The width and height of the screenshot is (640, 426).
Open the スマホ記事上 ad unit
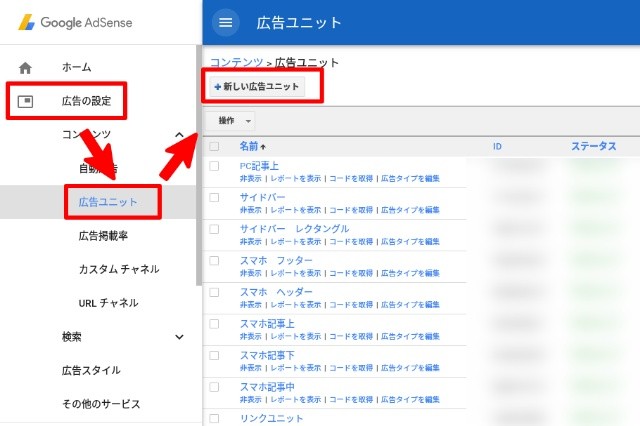coord(267,324)
